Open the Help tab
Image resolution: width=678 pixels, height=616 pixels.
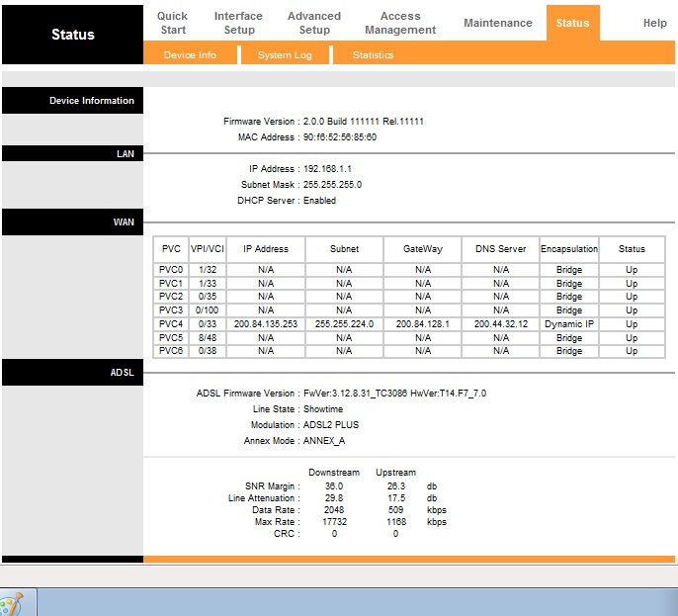654,23
